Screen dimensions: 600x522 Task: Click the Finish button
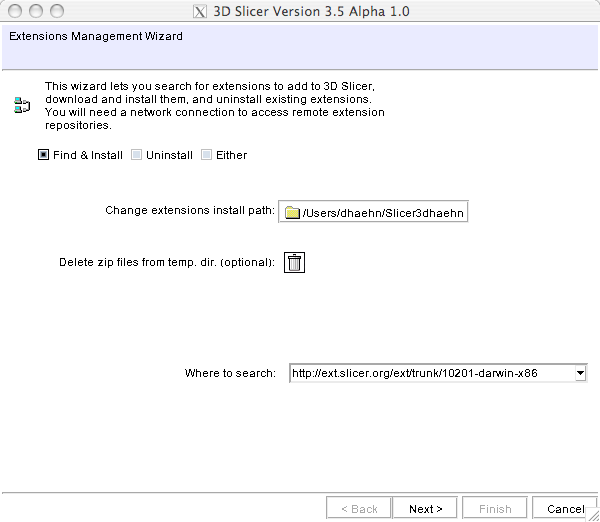[x=495, y=508]
